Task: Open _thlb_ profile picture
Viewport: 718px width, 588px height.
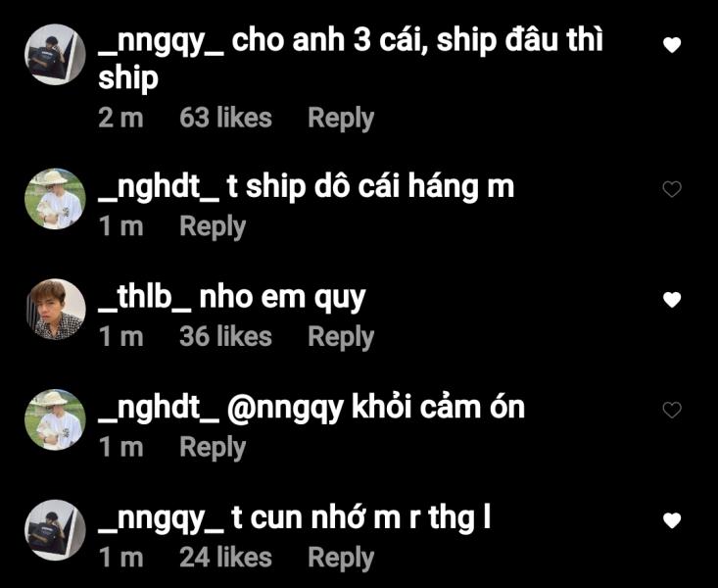Action: 55,310
